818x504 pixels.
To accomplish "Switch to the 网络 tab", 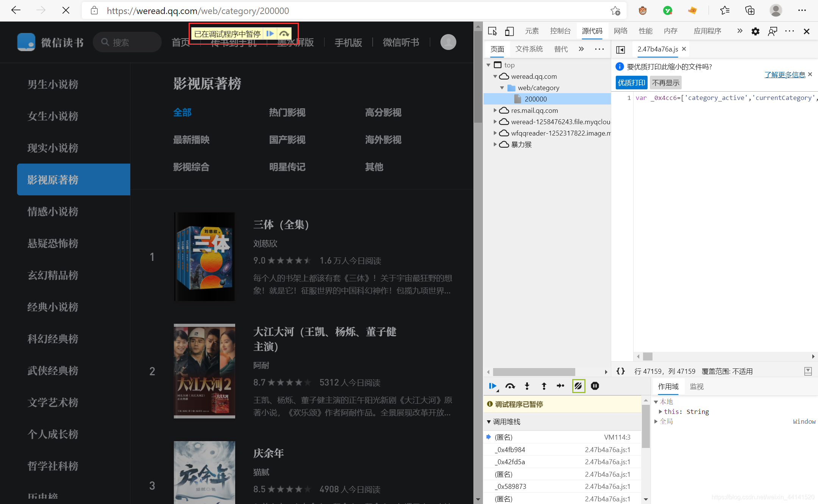I will click(621, 31).
